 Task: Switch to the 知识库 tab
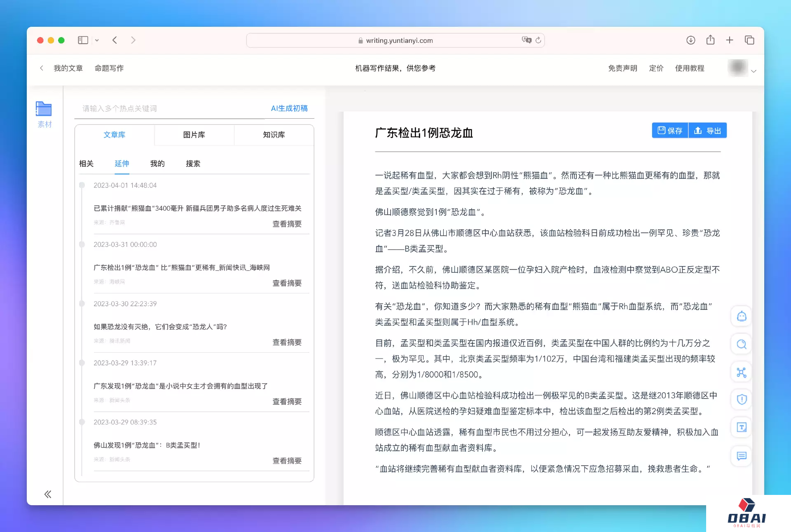[x=274, y=135]
